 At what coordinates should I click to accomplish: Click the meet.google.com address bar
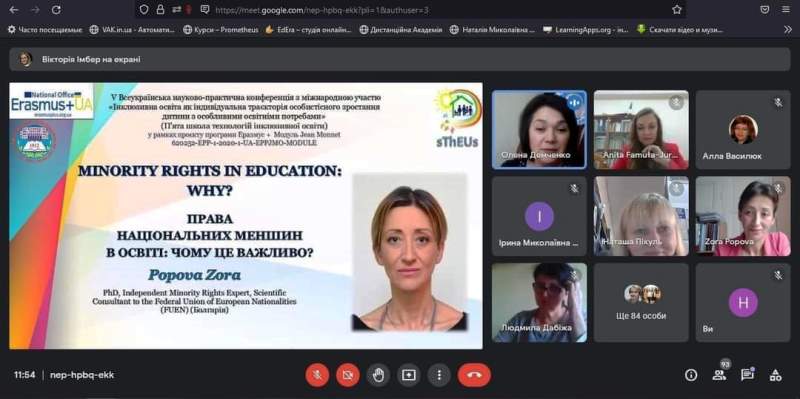(x=407, y=10)
